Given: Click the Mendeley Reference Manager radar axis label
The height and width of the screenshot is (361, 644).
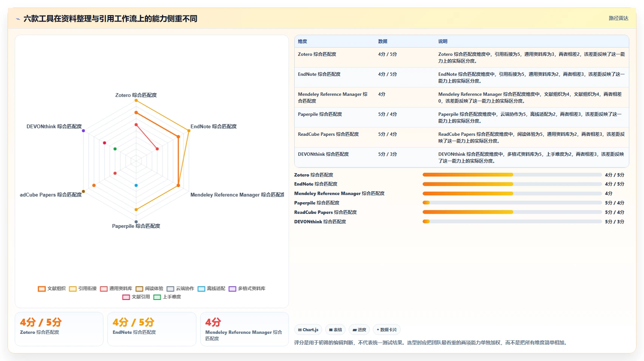Looking at the screenshot, I should coord(237,195).
